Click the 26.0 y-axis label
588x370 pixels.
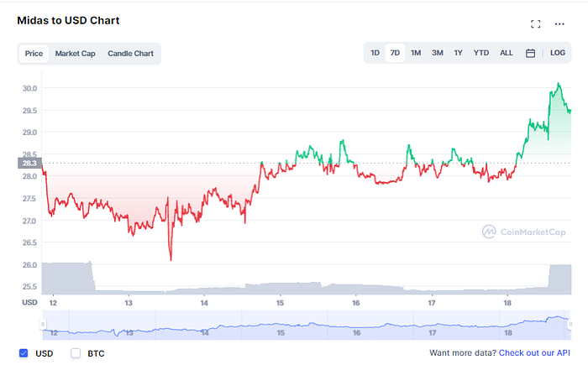(29, 265)
